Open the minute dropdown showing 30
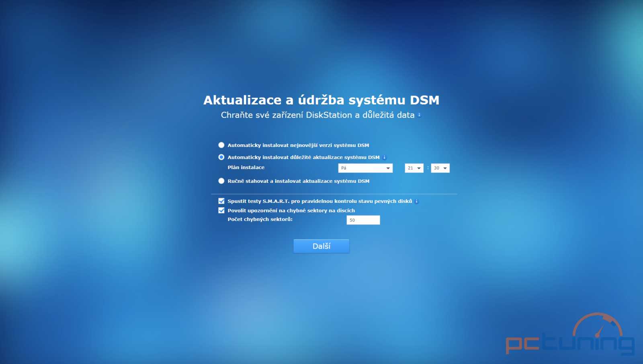The width and height of the screenshot is (643, 364). 440,168
